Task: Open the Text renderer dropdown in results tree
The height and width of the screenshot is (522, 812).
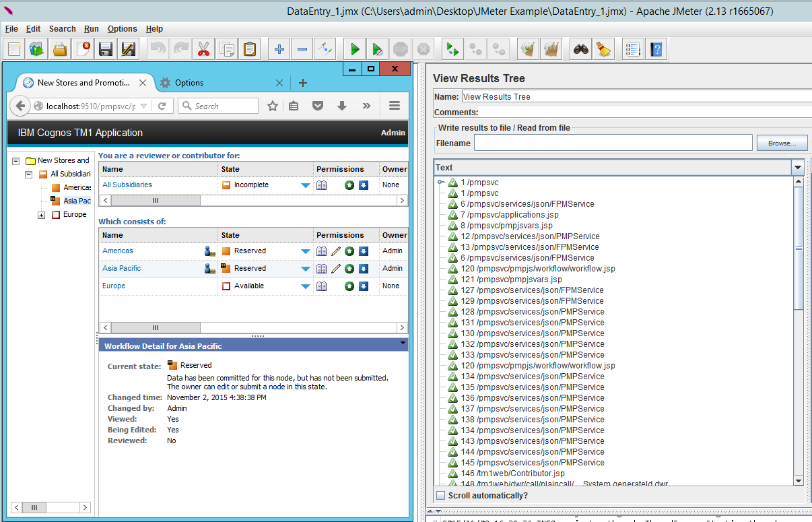Action: point(798,168)
